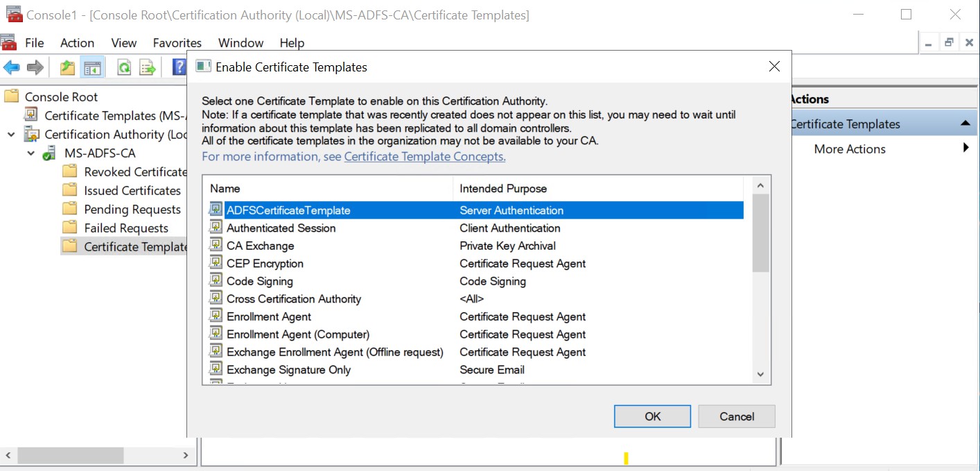Select Certificate Templates (MS-A…) tree node
The width and height of the screenshot is (980, 471).
pyautogui.click(x=107, y=115)
